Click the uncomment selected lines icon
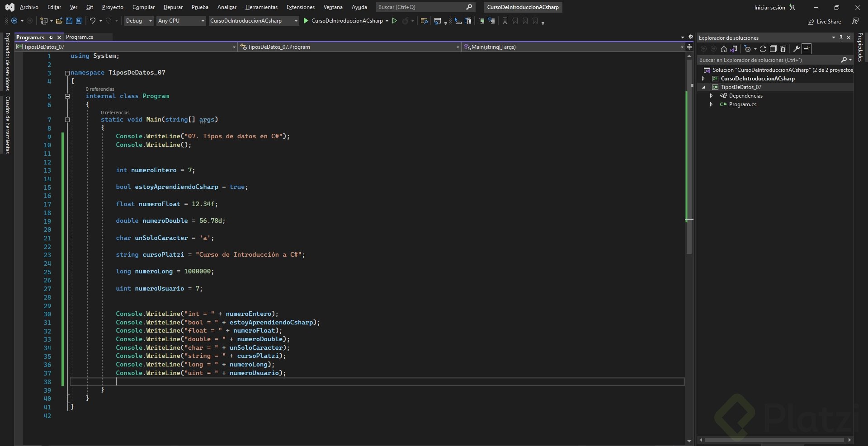This screenshot has width=868, height=446. click(x=491, y=21)
